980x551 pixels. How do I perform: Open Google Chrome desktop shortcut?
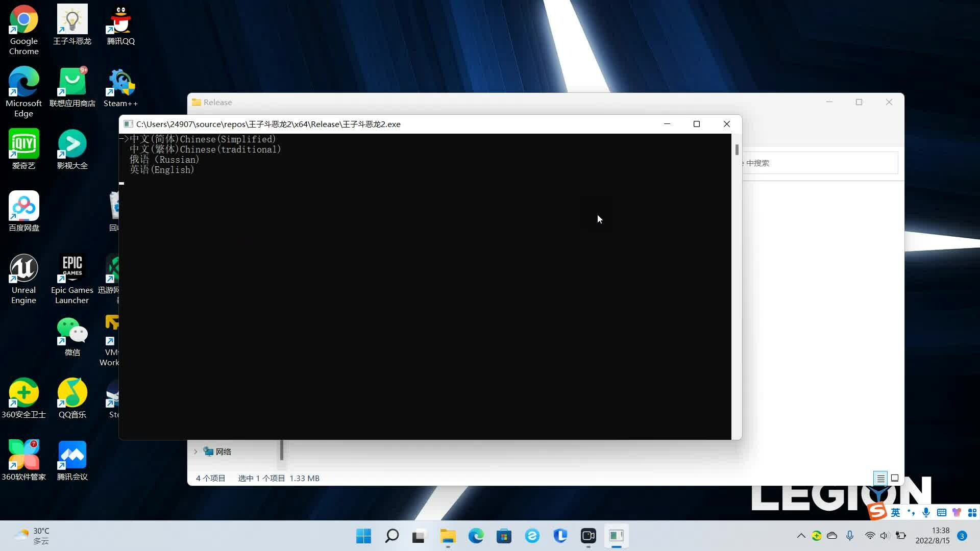[23, 20]
